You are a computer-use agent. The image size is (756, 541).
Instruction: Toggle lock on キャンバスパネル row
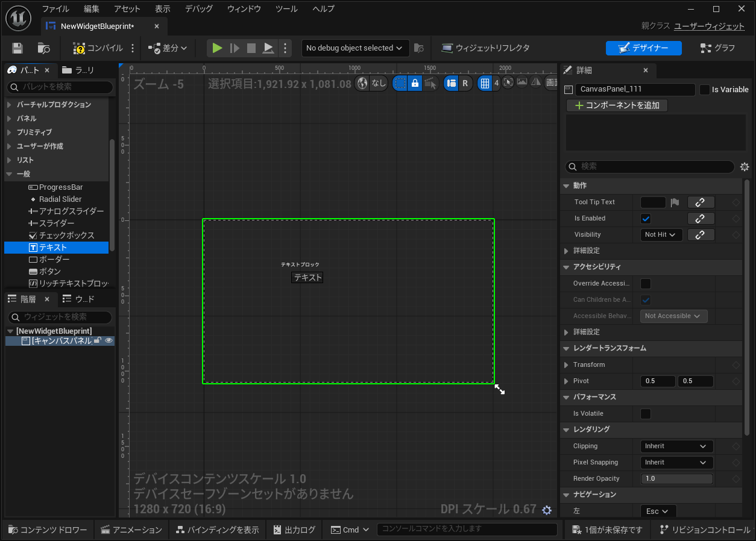[96, 341]
